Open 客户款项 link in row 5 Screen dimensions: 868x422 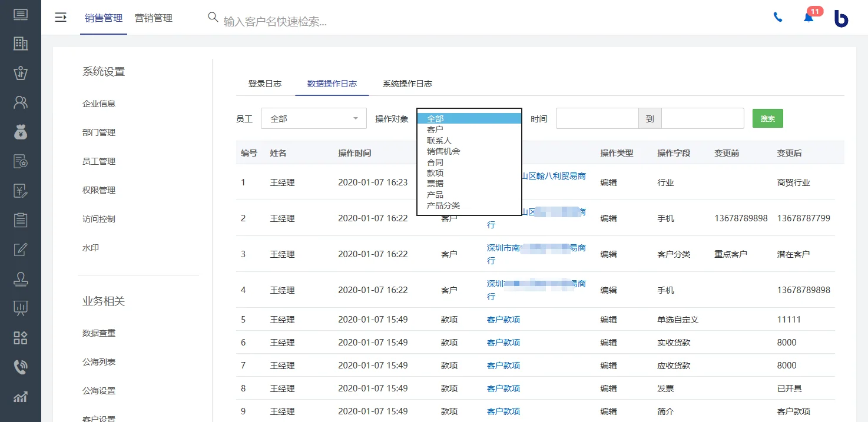[x=503, y=320]
